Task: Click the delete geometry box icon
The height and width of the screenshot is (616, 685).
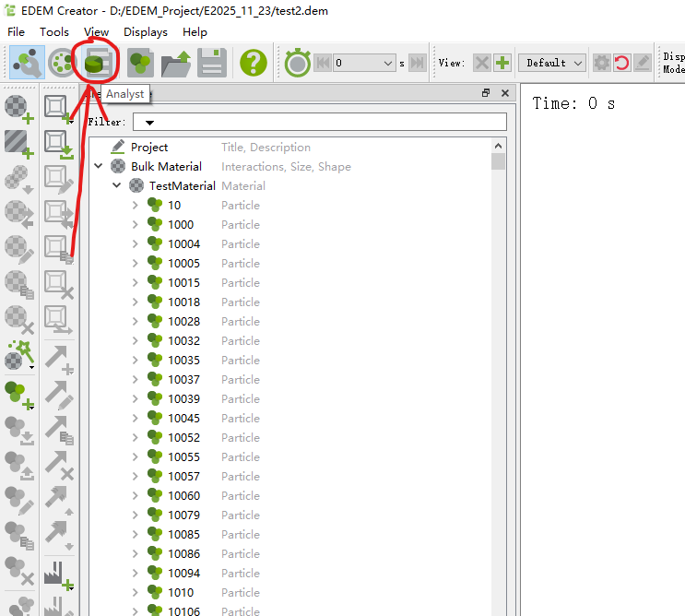Action: pyautogui.click(x=58, y=284)
